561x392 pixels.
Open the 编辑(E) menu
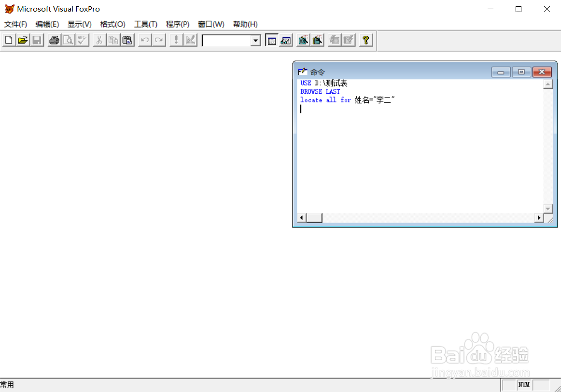click(x=47, y=24)
